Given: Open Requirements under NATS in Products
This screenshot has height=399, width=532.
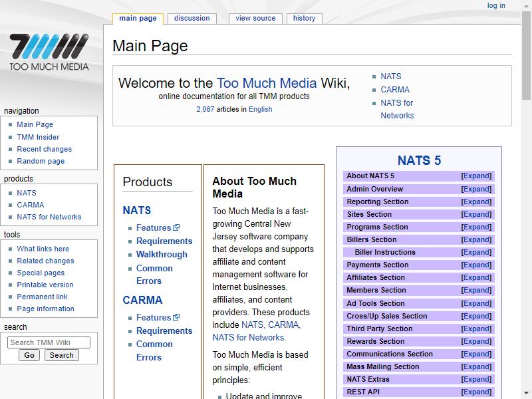Looking at the screenshot, I should [164, 241].
